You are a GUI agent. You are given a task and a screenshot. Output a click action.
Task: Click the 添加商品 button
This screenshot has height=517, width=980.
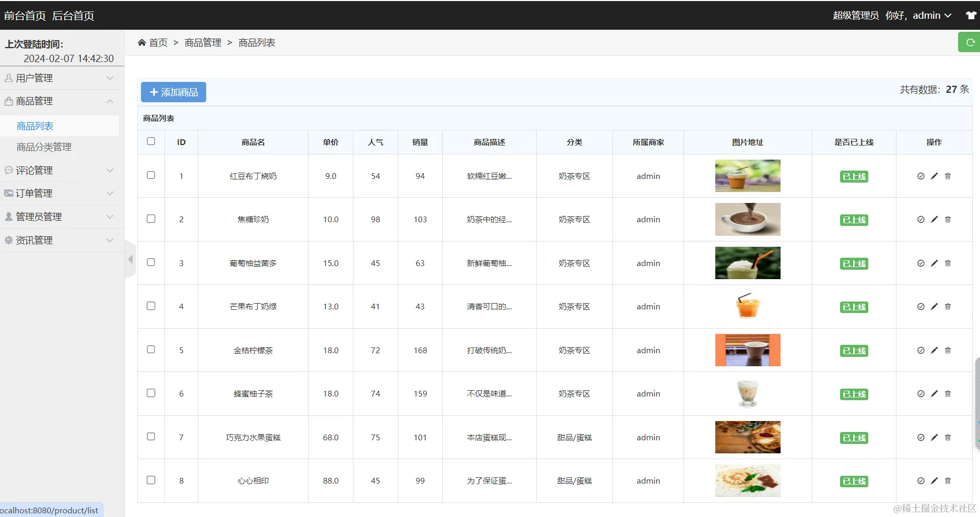173,92
